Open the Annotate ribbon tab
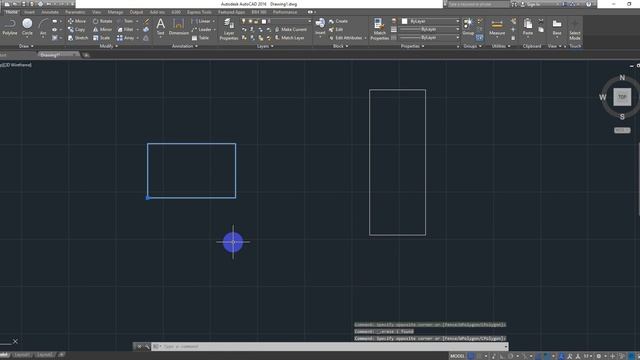The image size is (640, 360). 50,12
